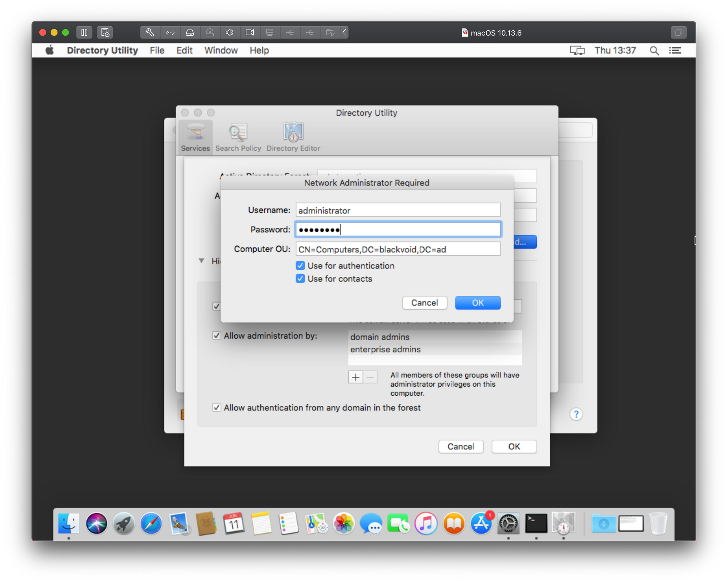Click the VM sound icon
728x583 pixels.
229,32
